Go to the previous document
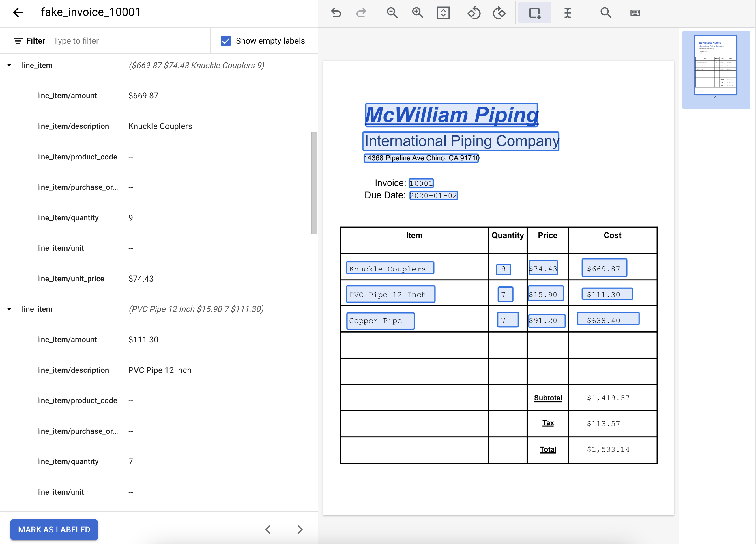 tap(268, 529)
